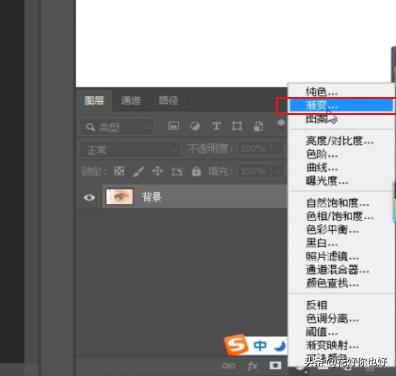Viewport: 396px width, 376px height.
Task: Expand the 填充 fill slider arrow
Action: [x=278, y=172]
